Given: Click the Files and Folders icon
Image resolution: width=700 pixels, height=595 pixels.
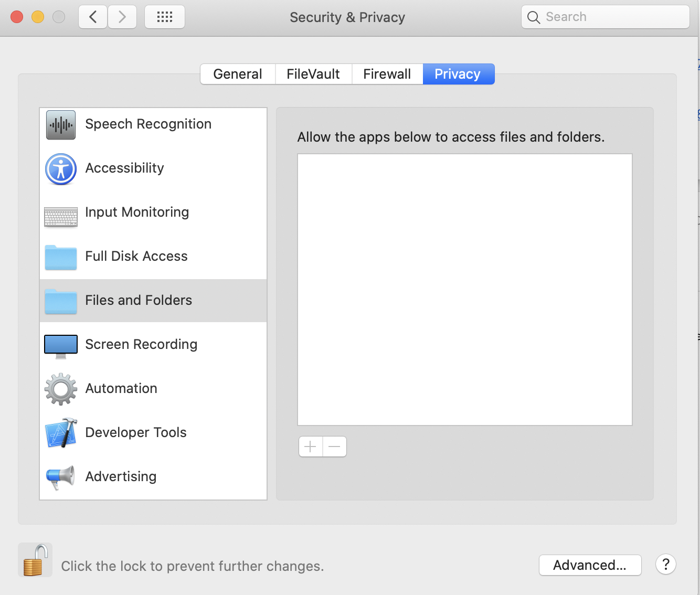Looking at the screenshot, I should click(x=60, y=301).
